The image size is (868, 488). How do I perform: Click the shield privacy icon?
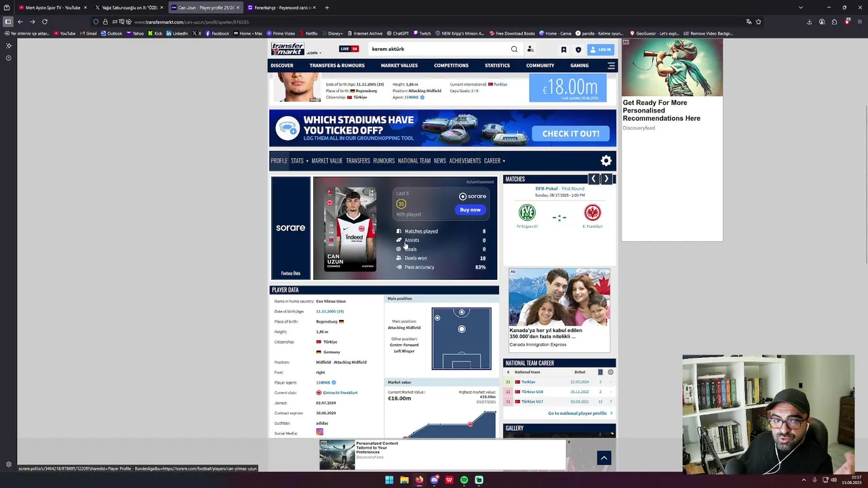click(578, 49)
